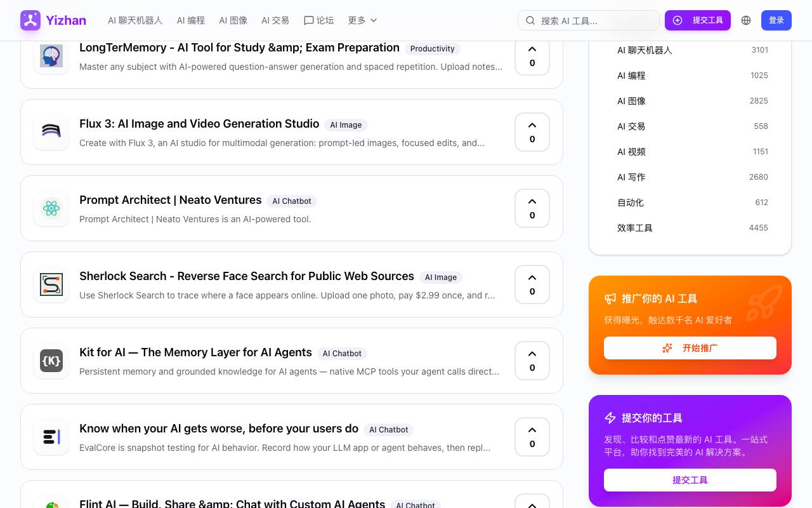Image resolution: width=812 pixels, height=508 pixels.
Task: Click the 2825 count for AI 图像
Action: click(758, 101)
